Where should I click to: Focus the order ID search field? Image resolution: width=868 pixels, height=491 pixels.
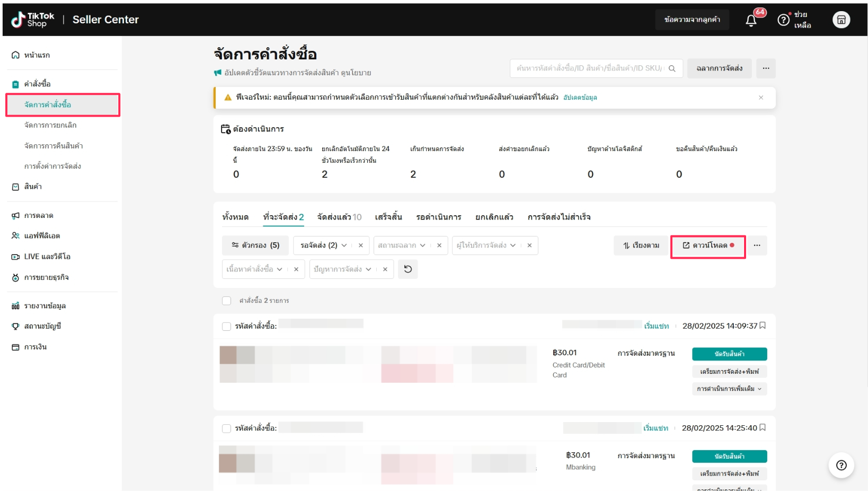596,68
